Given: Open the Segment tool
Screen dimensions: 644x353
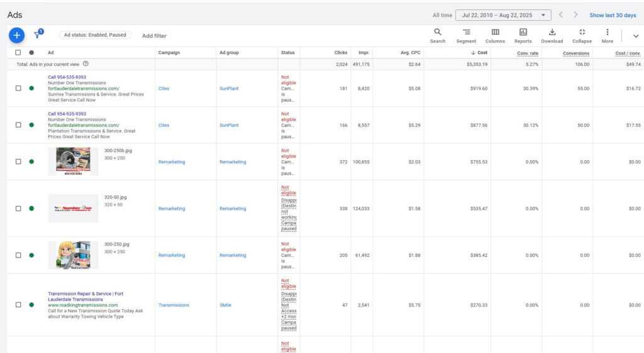Looking at the screenshot, I should (x=466, y=36).
